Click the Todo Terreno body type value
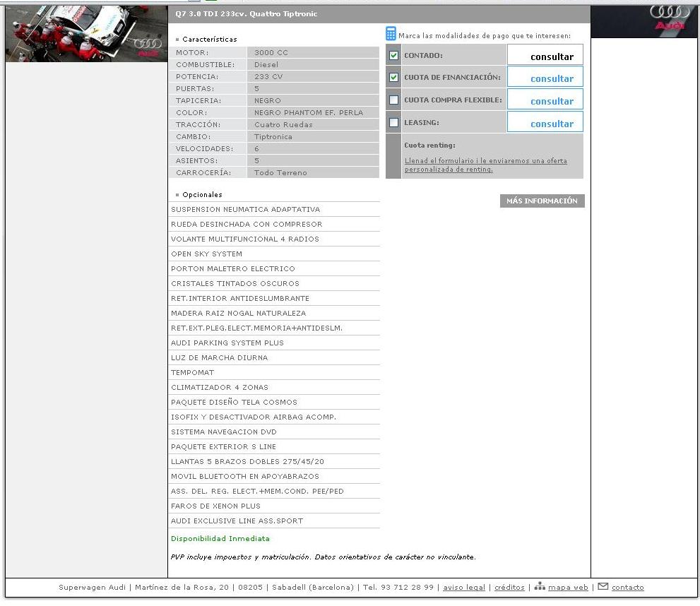This screenshot has height=606, width=700. [x=280, y=173]
